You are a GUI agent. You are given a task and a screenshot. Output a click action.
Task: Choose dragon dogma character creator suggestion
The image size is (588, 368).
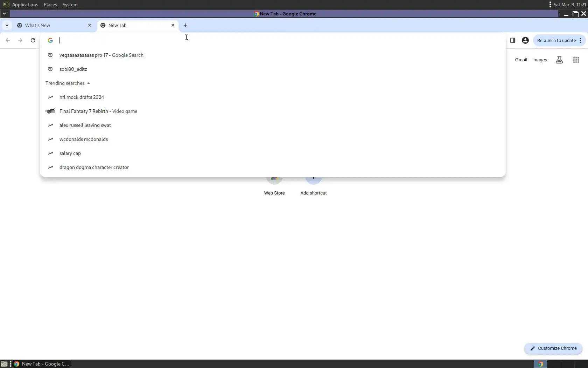click(x=273, y=167)
